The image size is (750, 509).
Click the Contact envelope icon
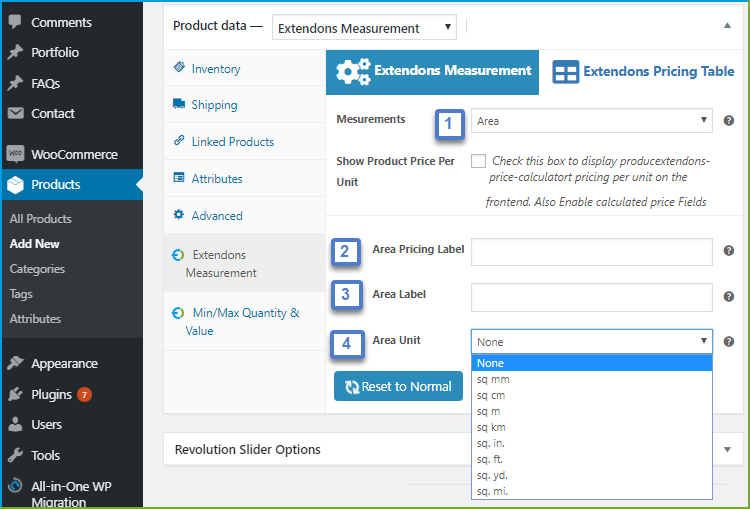(x=15, y=113)
